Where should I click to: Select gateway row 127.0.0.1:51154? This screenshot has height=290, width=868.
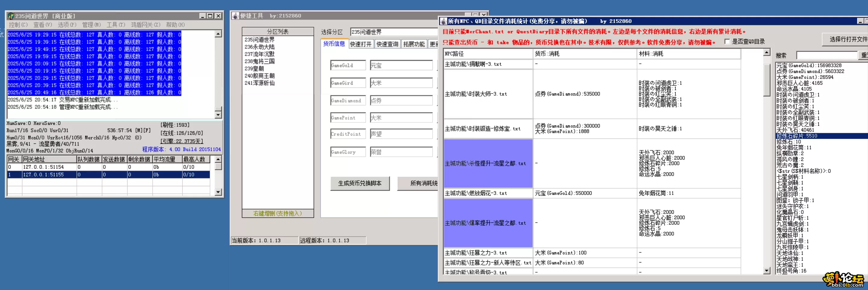coord(108,167)
